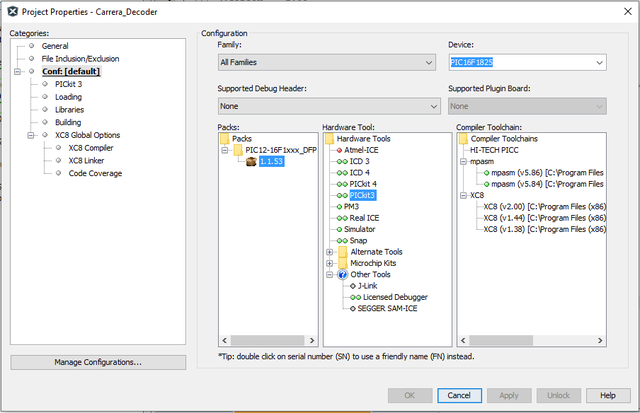
Task: Click right arrow of Compiler Toolchain scrollbar
Action: tap(600, 340)
